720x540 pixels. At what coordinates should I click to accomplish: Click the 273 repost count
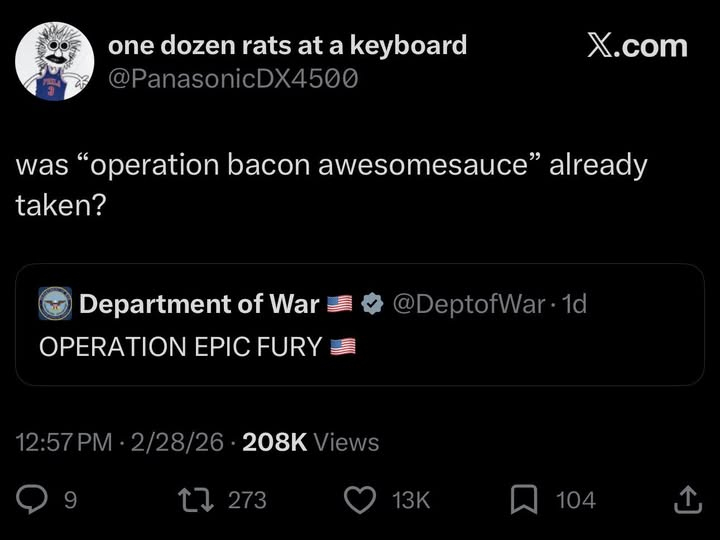click(x=247, y=500)
